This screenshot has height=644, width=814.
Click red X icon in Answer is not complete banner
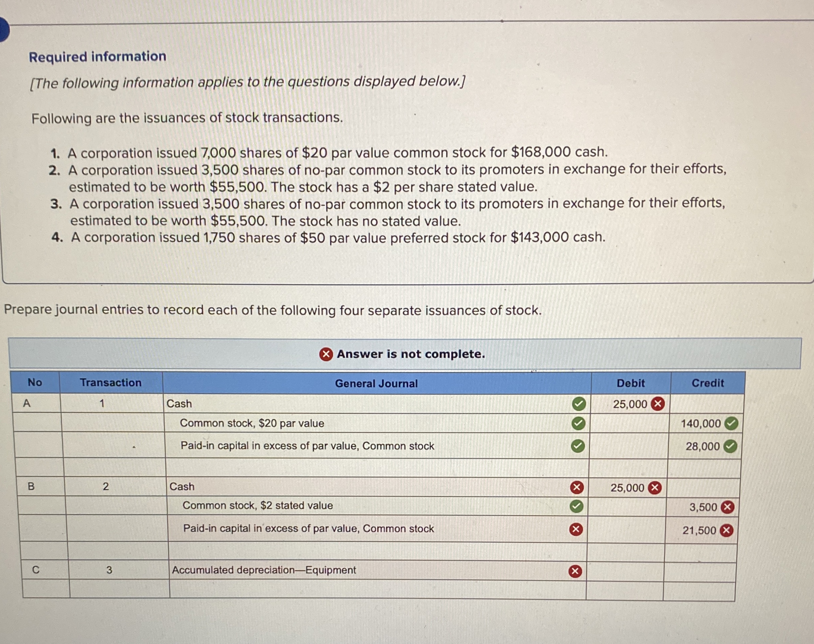326,354
